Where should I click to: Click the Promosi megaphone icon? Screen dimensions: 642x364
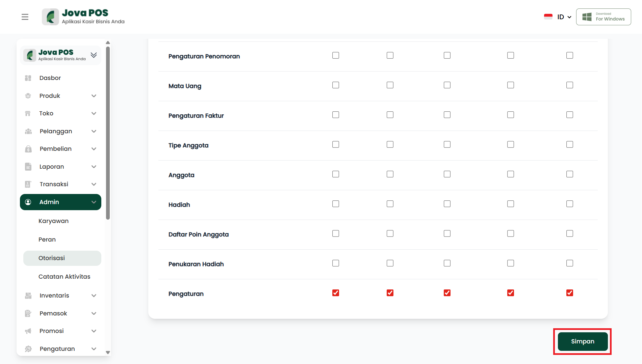(x=28, y=331)
